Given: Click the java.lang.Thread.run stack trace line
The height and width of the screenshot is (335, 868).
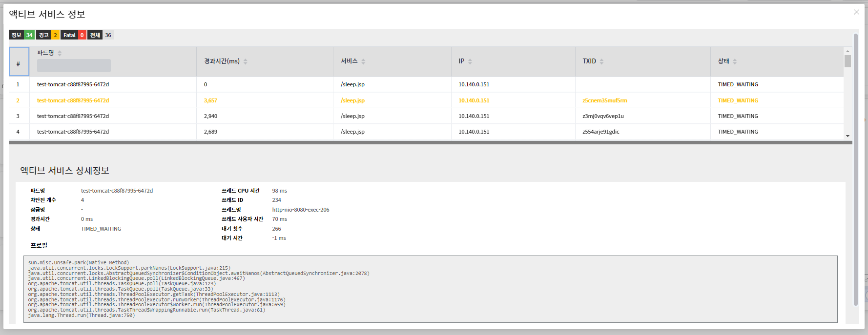Looking at the screenshot, I should coord(82,315).
